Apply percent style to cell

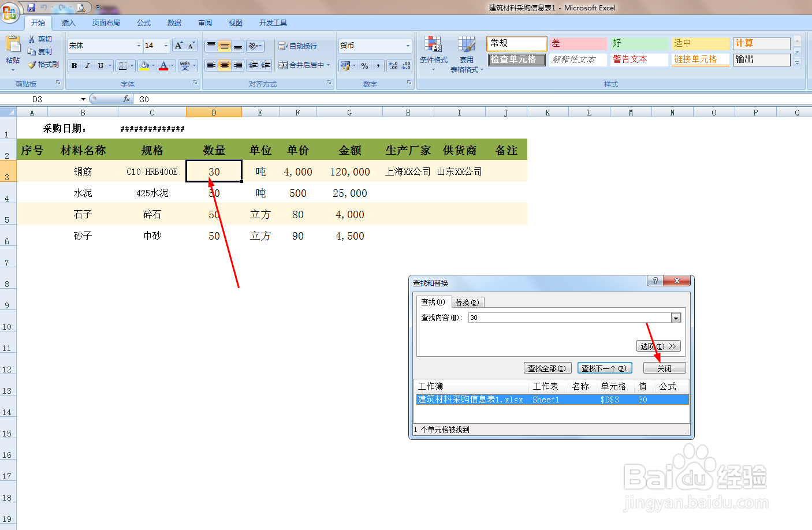(x=364, y=66)
